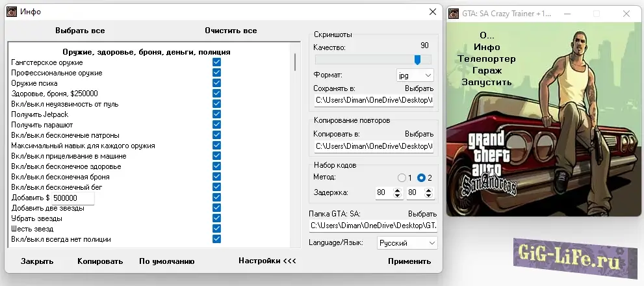Click the first Задержка number field
Viewport: 644px width, 286px height.
pos(385,192)
